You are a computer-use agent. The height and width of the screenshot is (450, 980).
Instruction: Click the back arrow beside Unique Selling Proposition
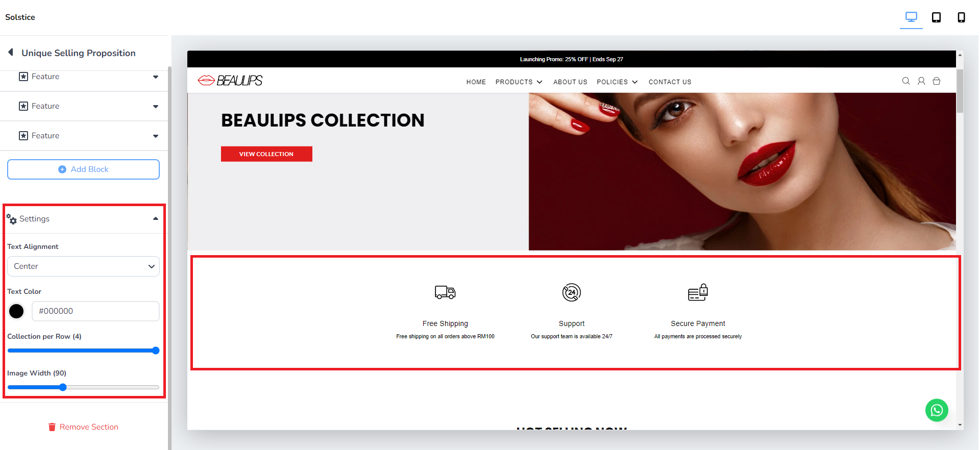(11, 53)
